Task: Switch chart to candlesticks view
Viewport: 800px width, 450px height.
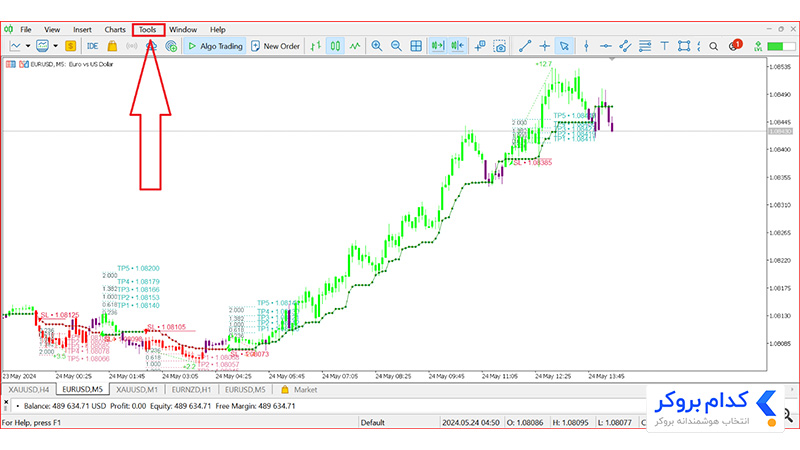Action: pyautogui.click(x=335, y=46)
